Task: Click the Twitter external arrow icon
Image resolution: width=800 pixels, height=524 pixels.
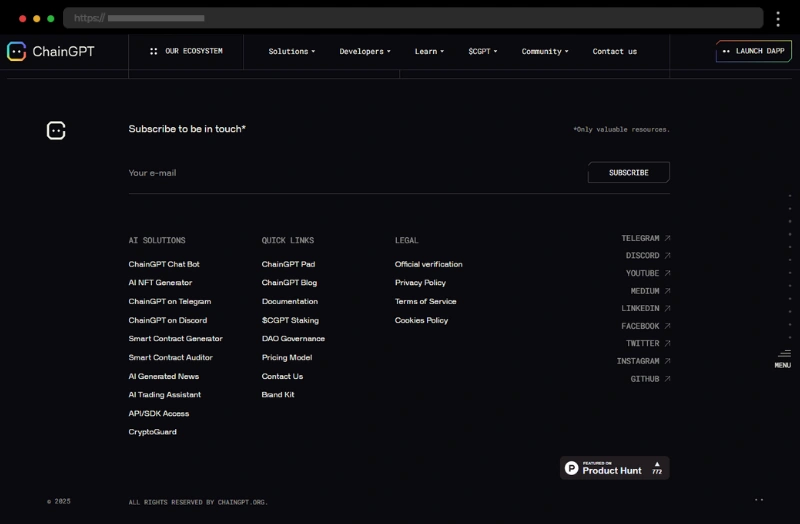Action: coord(667,343)
